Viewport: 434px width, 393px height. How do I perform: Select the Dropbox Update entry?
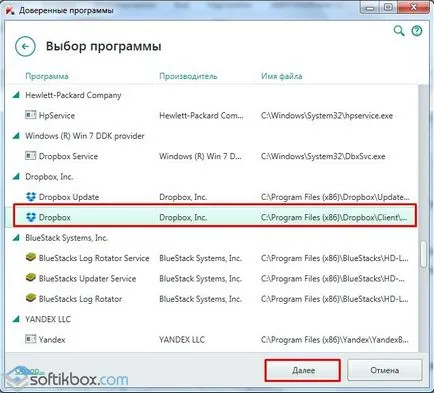click(69, 197)
